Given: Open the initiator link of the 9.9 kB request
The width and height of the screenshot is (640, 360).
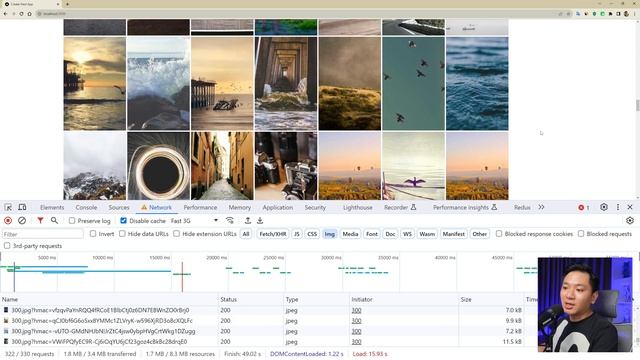Looking at the screenshot, I should coord(356,321).
